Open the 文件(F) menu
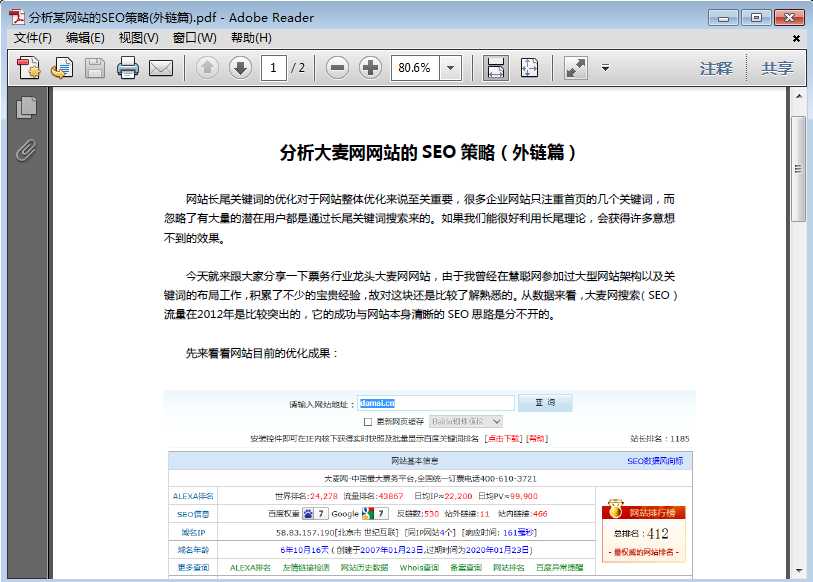 pyautogui.click(x=32, y=38)
